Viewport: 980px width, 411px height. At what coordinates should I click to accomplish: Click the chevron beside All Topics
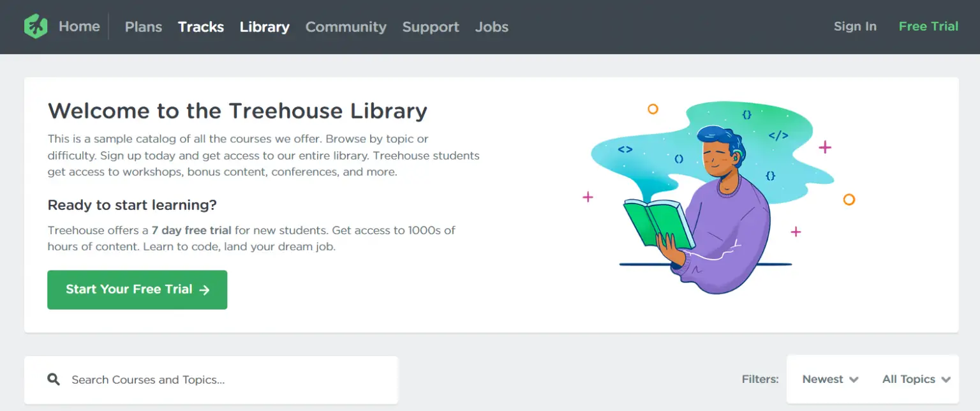point(945,379)
